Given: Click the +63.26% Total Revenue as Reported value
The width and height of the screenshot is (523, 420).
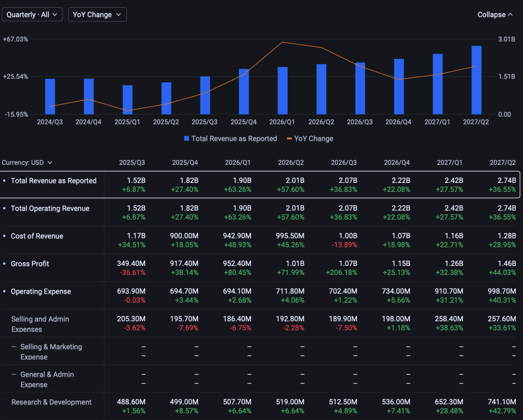Looking at the screenshot, I should point(238,190).
